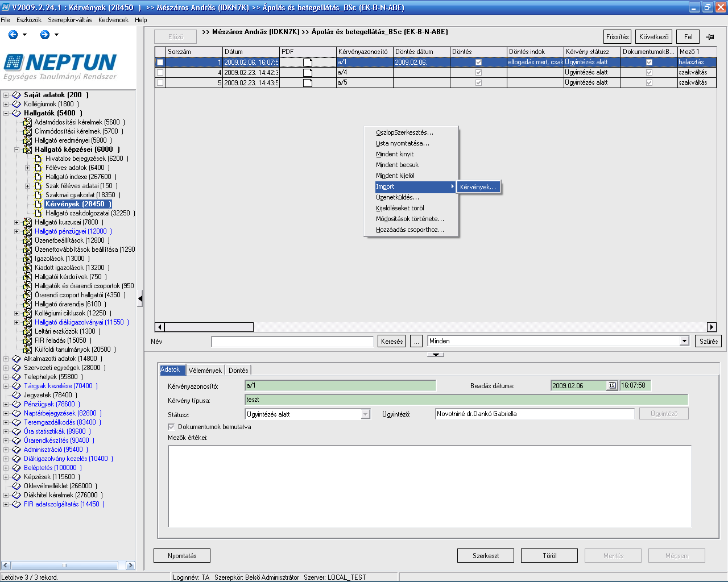Screen dimensions: 728x582
Task: Toggle Döntés checkbox in row a/4
Action: coord(478,72)
